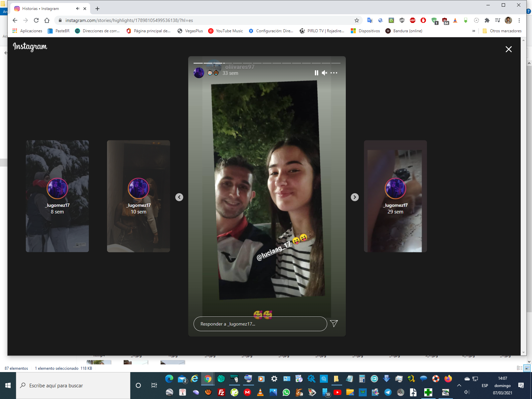Open the Otros marcadores bookmarks folder
Screen dimensions: 532x399
click(x=502, y=31)
